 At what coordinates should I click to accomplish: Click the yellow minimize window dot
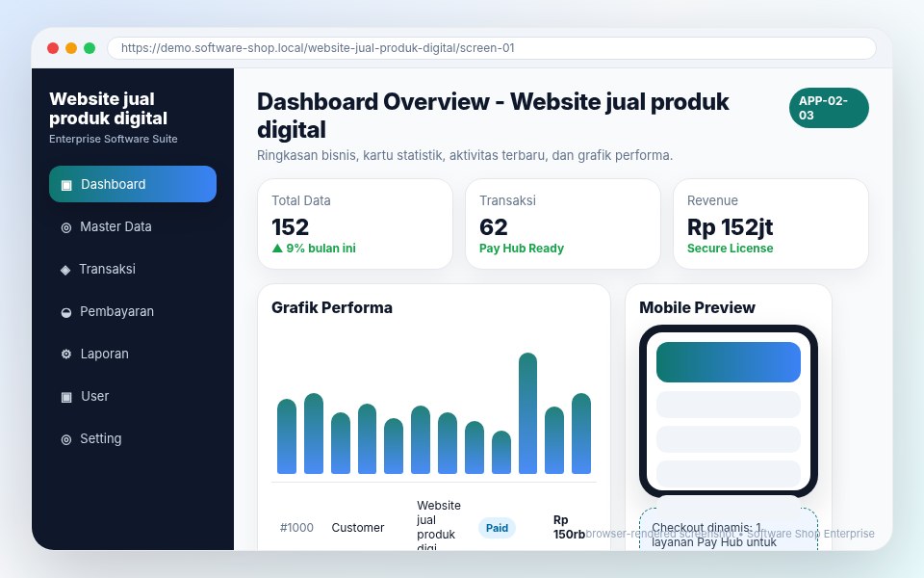tap(71, 48)
